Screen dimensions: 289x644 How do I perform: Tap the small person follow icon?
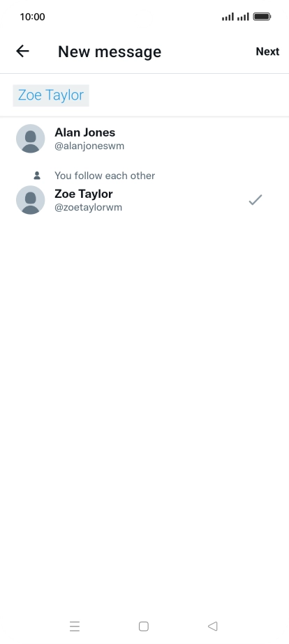pos(37,176)
